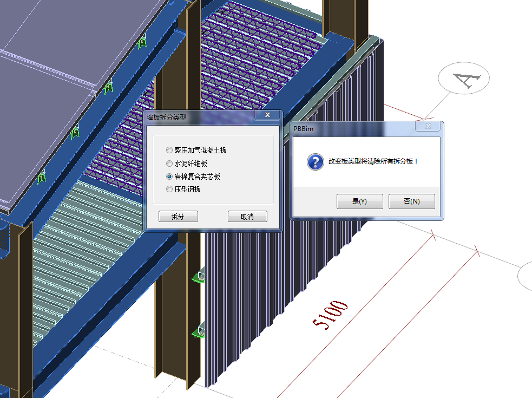Click the blue question mark icon
The height and width of the screenshot is (398, 532).
click(316, 162)
